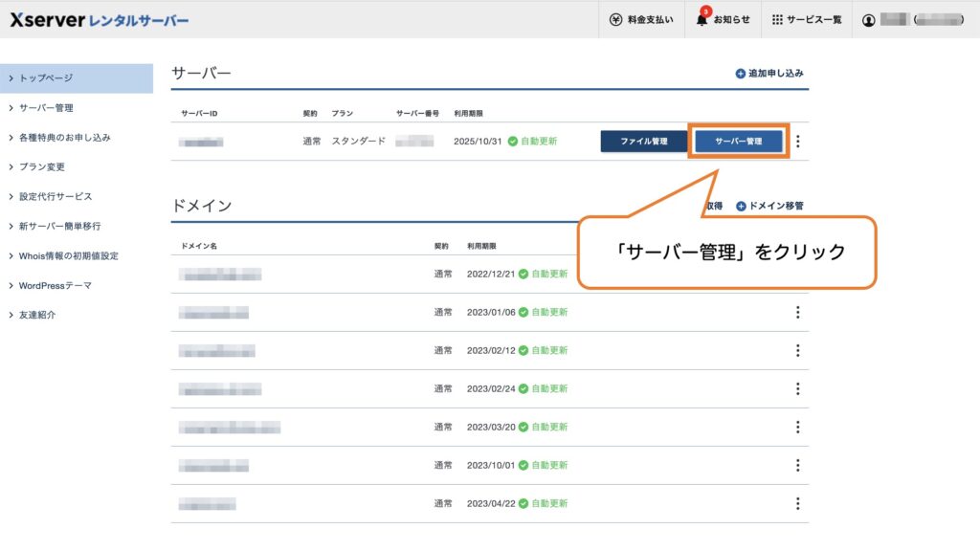Click the plus icon beside 追加申し込み
Image resolution: width=980 pixels, height=551 pixels.
click(743, 74)
